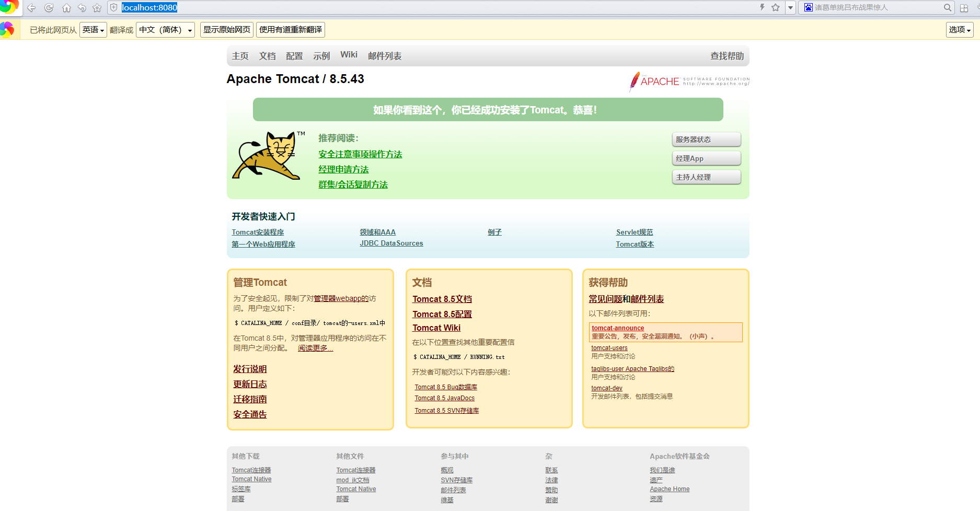Screen dimensions: 980x511
Task: Click the star icon right of address bar
Action: point(776,7)
